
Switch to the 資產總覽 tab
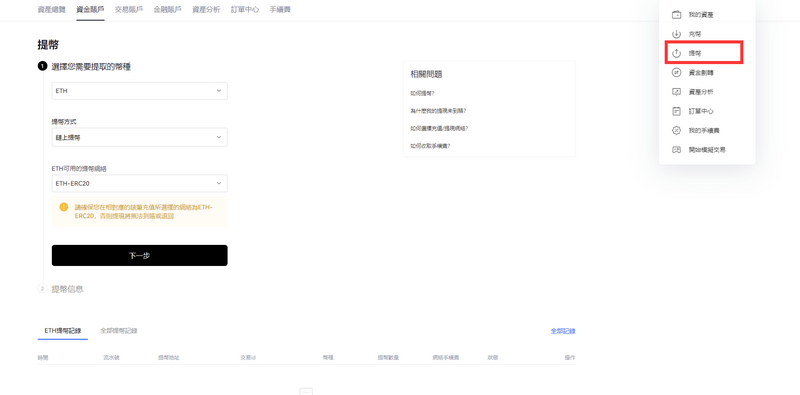52,9
